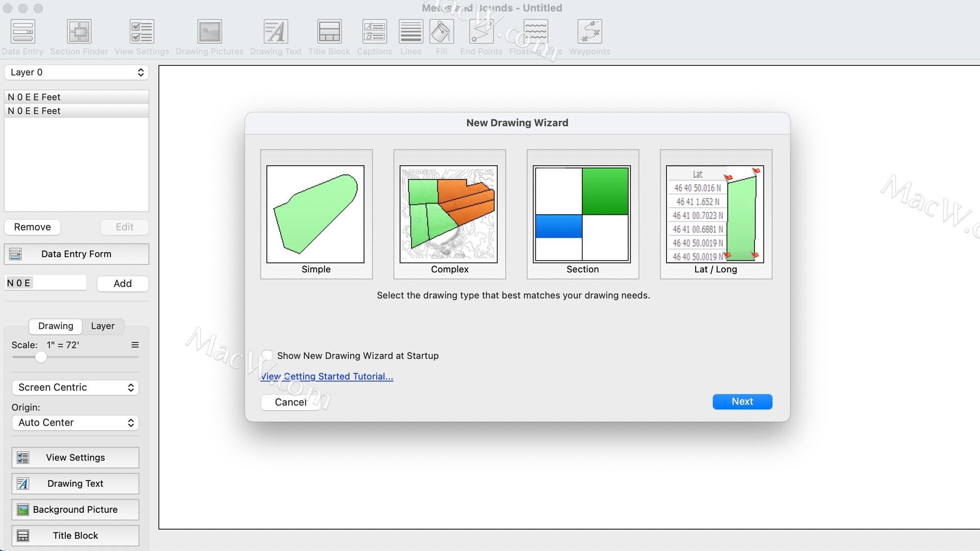Open End Points from the toolbar

[x=481, y=32]
